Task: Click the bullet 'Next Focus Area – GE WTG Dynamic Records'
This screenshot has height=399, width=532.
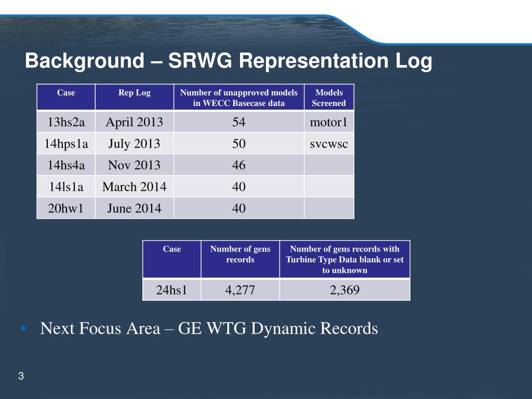Action: point(209,328)
